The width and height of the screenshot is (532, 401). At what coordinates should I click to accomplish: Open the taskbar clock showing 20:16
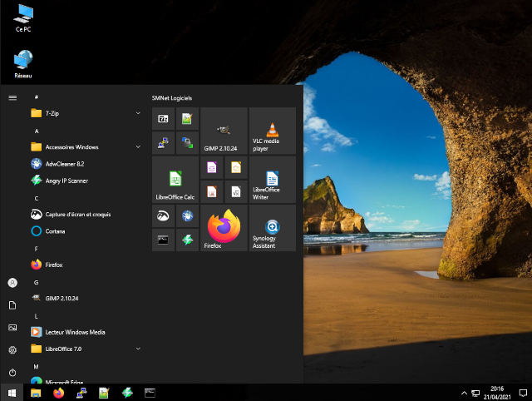(497, 393)
